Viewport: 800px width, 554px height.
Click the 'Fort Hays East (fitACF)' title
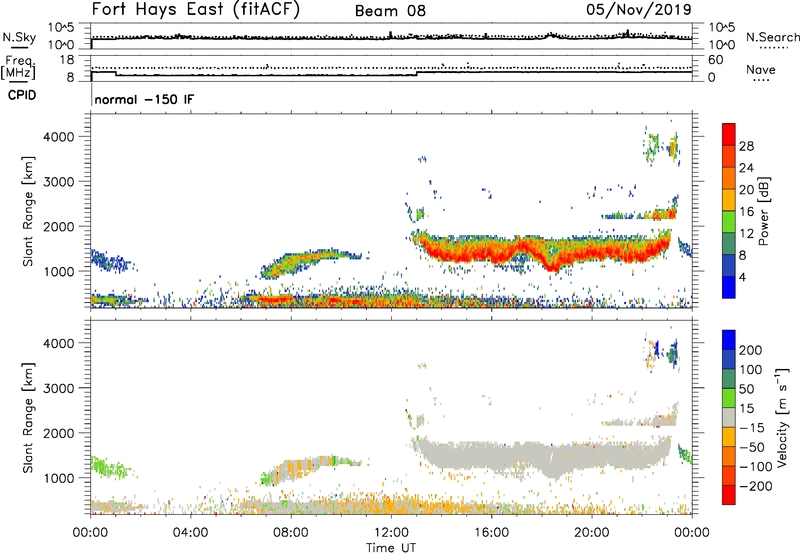(x=195, y=10)
